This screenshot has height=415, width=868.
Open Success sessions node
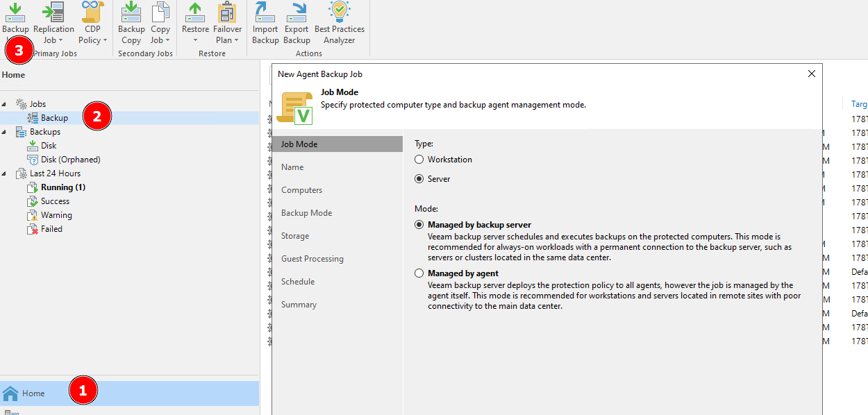tap(55, 201)
